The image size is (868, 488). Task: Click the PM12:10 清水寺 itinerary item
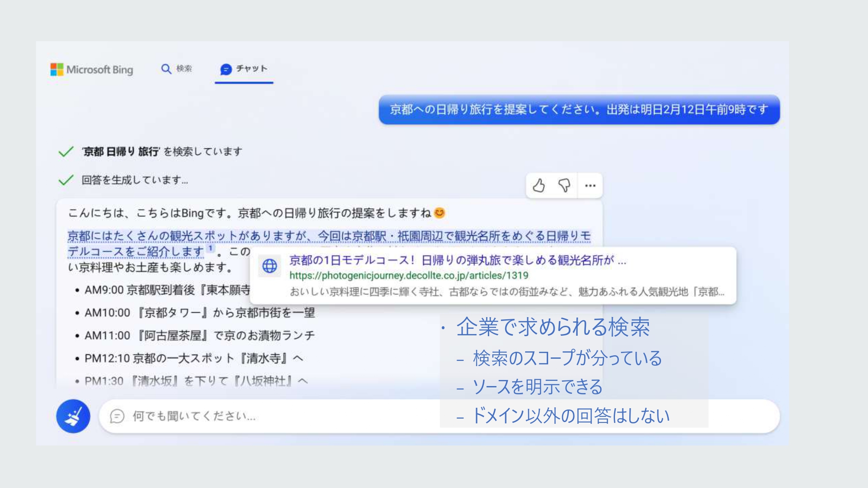point(194,358)
